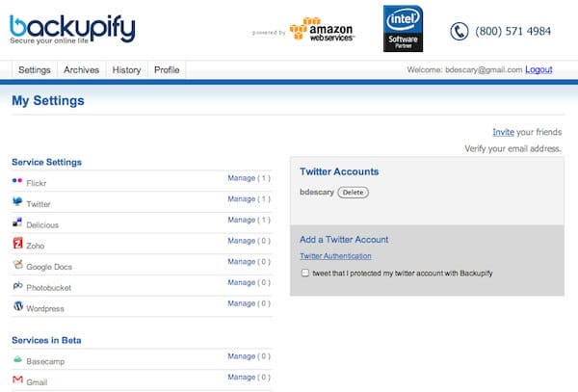Log out using the Logout link
Image resolution: width=578 pixels, height=392 pixels.
[539, 70]
